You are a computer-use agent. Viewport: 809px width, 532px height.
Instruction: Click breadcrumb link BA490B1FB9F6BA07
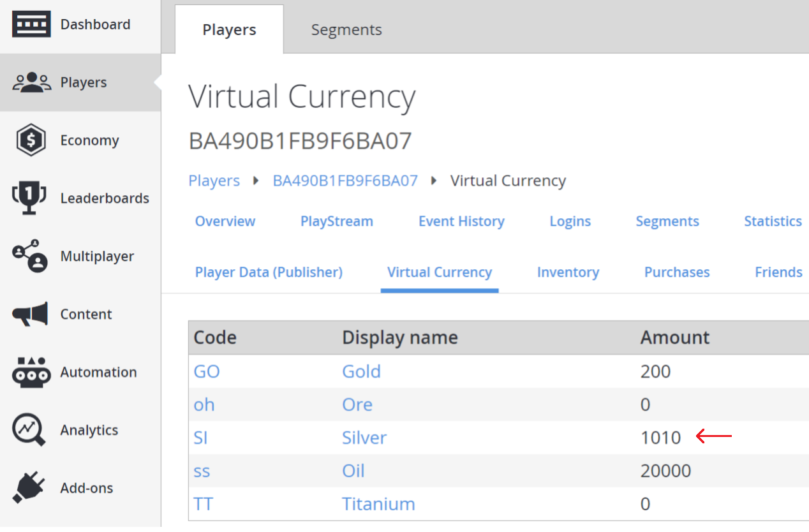pos(345,181)
